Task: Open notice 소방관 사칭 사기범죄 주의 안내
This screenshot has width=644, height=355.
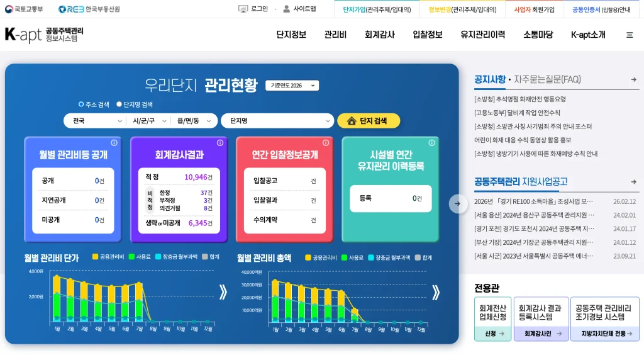Action: pos(533,127)
